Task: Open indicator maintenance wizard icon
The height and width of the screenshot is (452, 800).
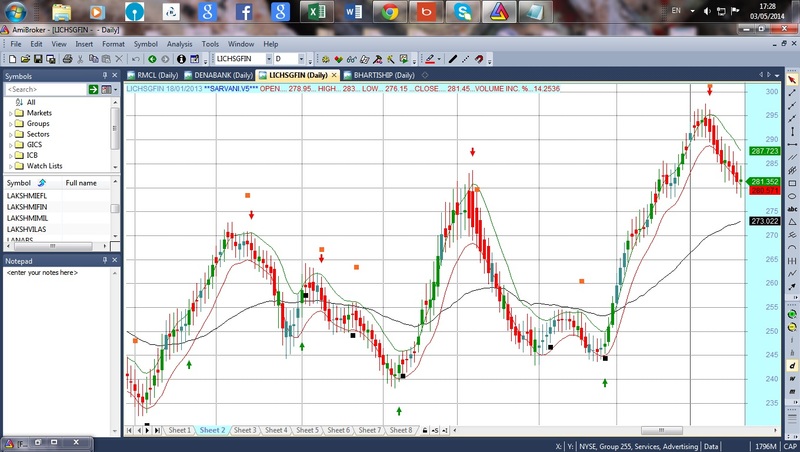Action: click(x=391, y=59)
